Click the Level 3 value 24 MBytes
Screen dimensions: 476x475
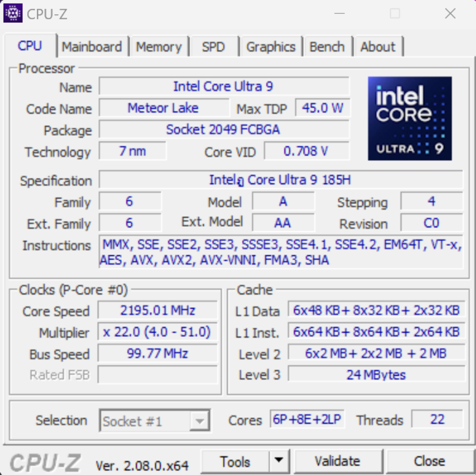(x=377, y=375)
